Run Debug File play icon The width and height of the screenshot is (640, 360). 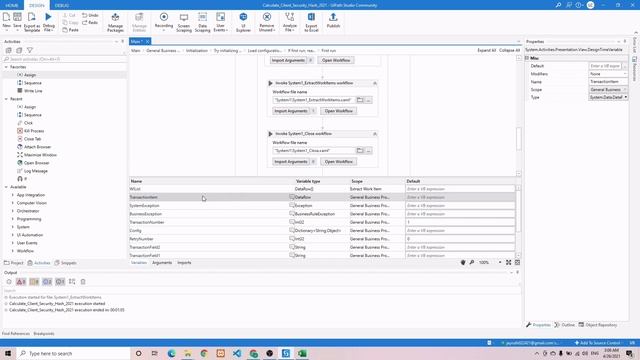coord(48,17)
